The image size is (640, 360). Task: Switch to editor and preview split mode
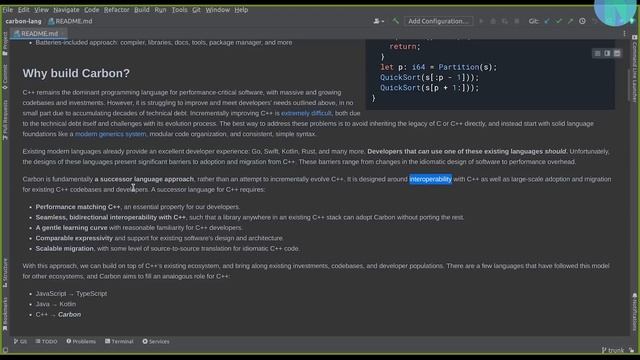pyautogui.click(x=607, y=53)
